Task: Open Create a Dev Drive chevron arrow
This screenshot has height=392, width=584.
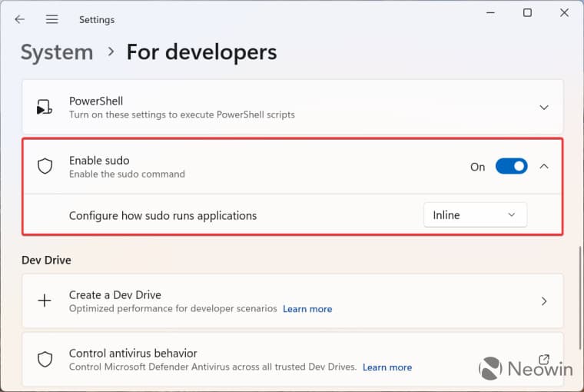Action: (544, 301)
